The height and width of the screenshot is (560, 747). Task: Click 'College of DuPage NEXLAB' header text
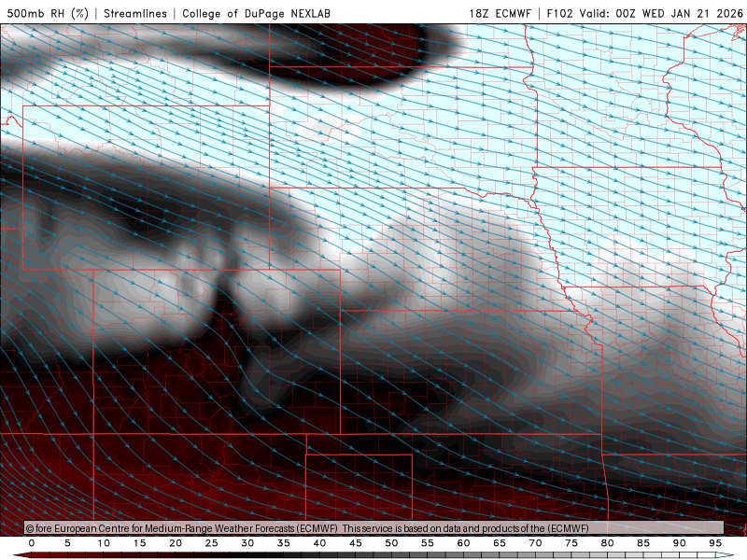click(256, 13)
